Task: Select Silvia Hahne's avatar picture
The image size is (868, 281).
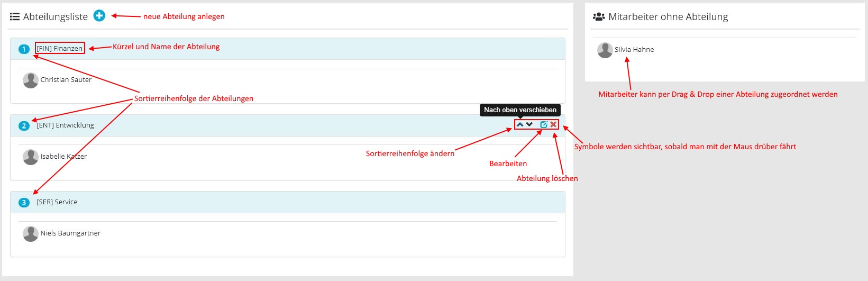Action: pos(605,50)
